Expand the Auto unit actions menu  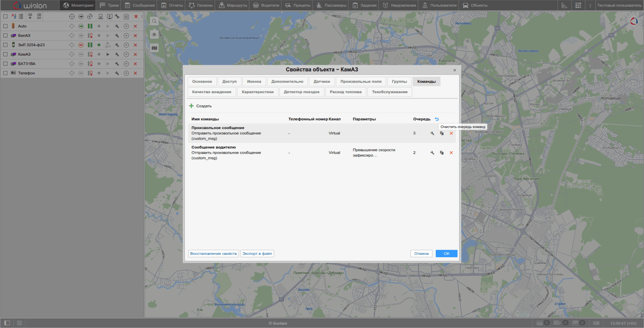pos(126,26)
